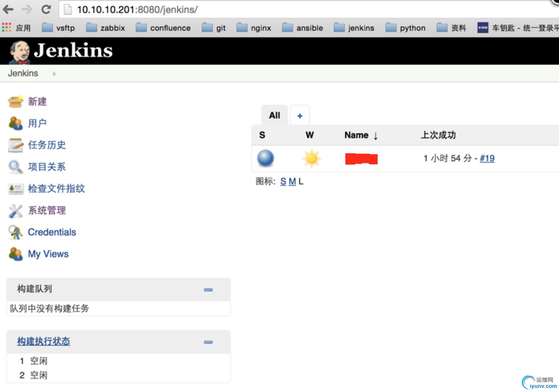
Task: Select the All view tab
Action: tap(274, 115)
